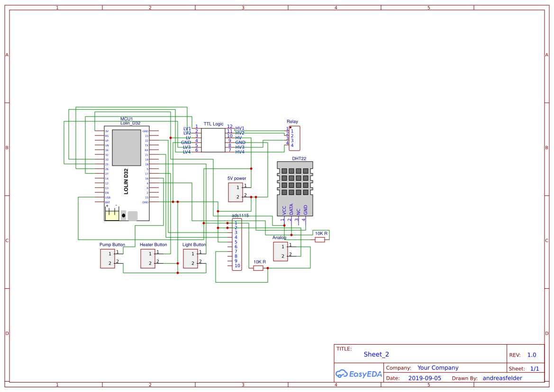Select the Sheet_2 title text

[x=375, y=354]
